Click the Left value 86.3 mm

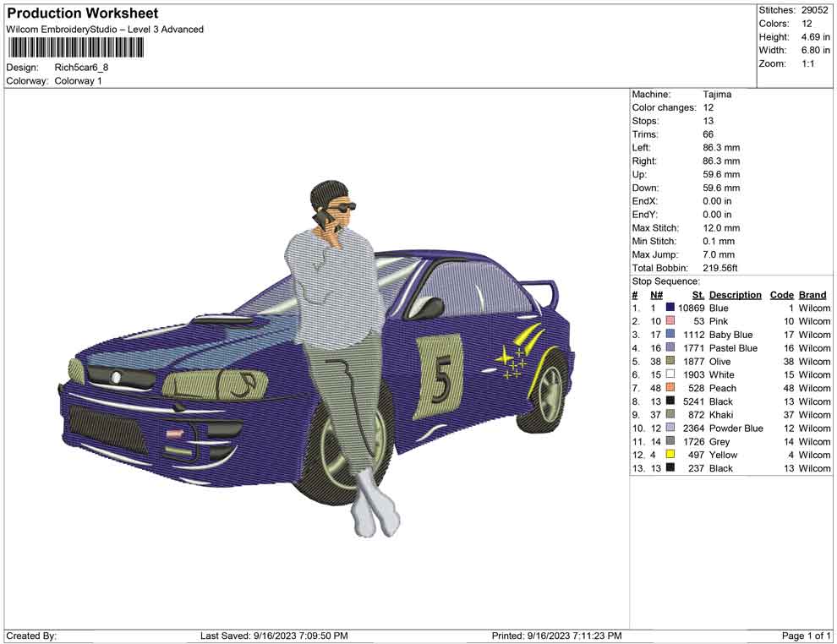(721, 147)
